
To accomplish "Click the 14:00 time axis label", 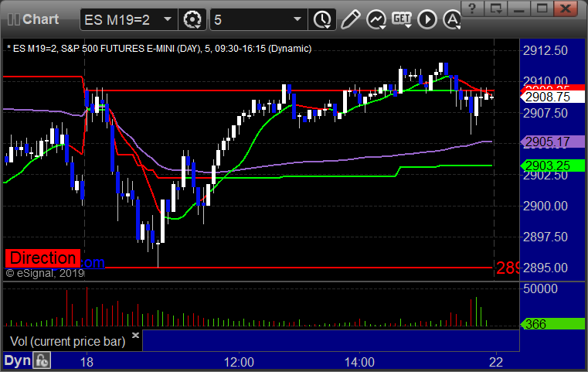I will 359,362.
